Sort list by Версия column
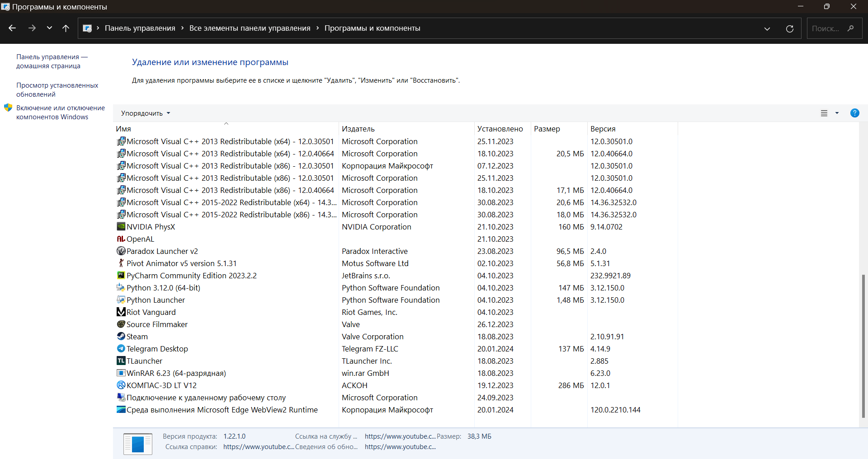Image resolution: width=868 pixels, height=459 pixels. [632, 129]
